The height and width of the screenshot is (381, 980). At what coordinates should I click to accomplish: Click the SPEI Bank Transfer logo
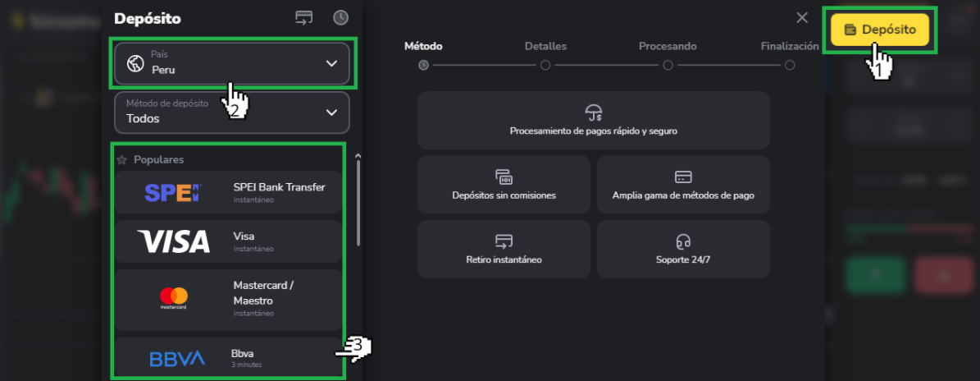[172, 193]
